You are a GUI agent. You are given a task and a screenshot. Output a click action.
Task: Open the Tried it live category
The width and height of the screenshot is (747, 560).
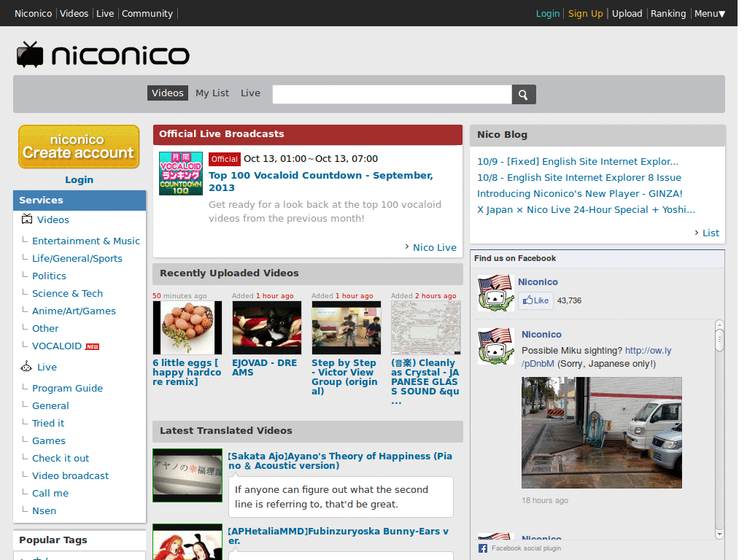(x=48, y=423)
